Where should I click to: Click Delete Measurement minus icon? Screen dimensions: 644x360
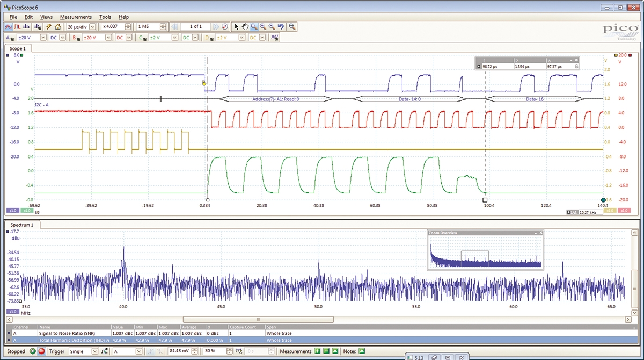coord(326,351)
